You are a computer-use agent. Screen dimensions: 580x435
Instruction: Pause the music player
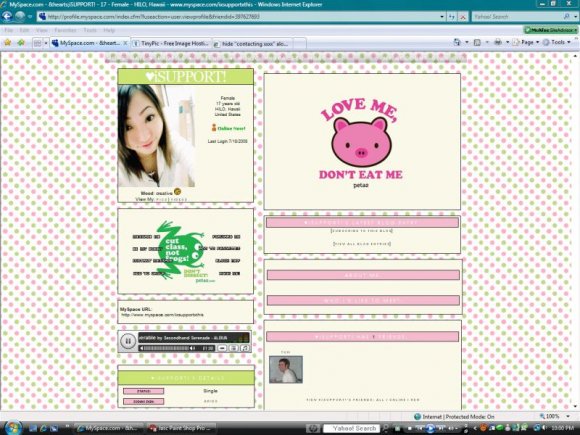coord(128,341)
